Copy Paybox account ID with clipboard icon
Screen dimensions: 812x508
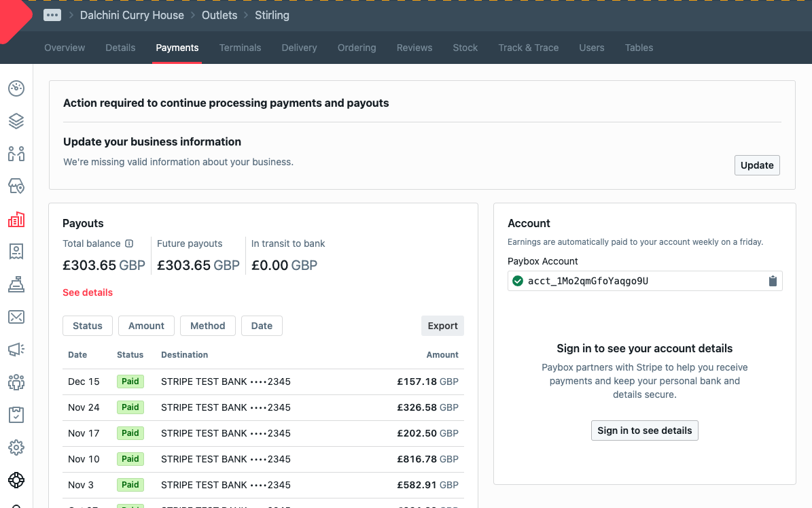(x=773, y=282)
